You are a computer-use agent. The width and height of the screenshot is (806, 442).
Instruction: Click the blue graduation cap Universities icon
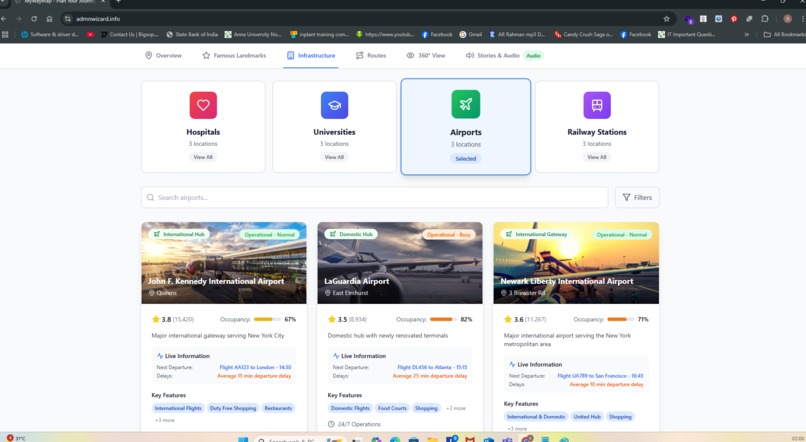point(334,105)
